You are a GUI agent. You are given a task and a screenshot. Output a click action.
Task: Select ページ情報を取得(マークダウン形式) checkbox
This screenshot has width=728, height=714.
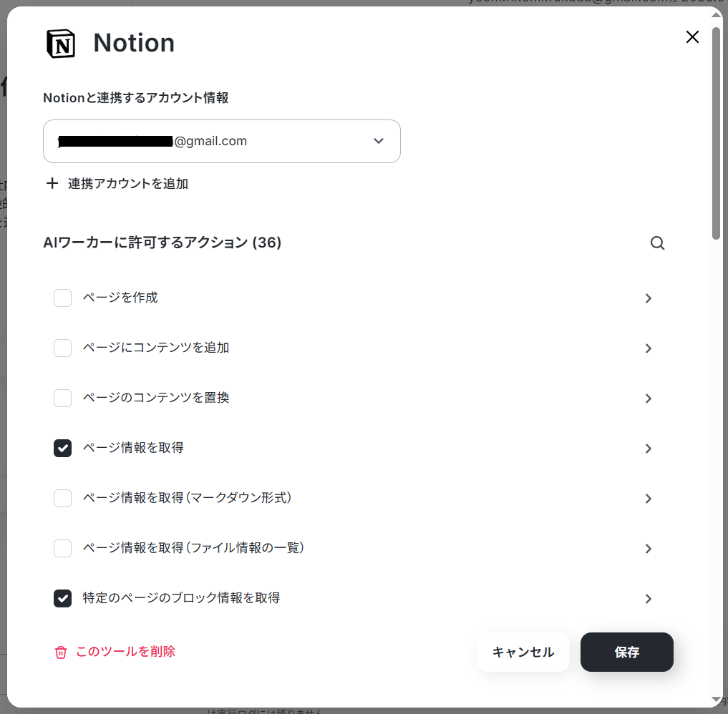[x=63, y=498]
